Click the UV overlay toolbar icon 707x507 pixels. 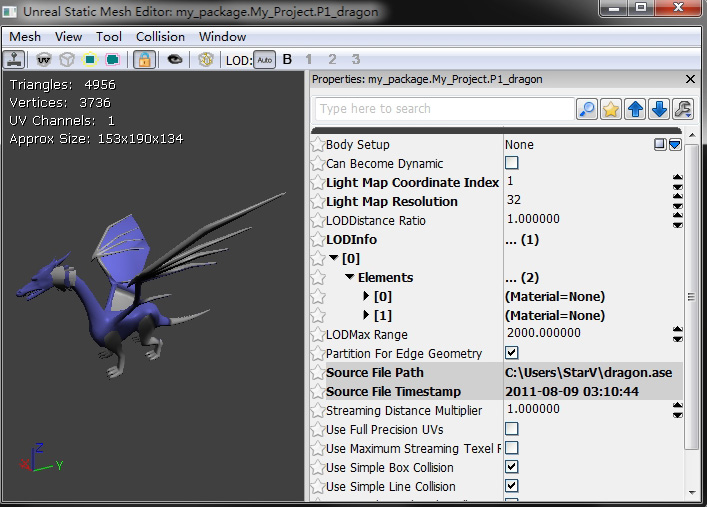pos(45,59)
